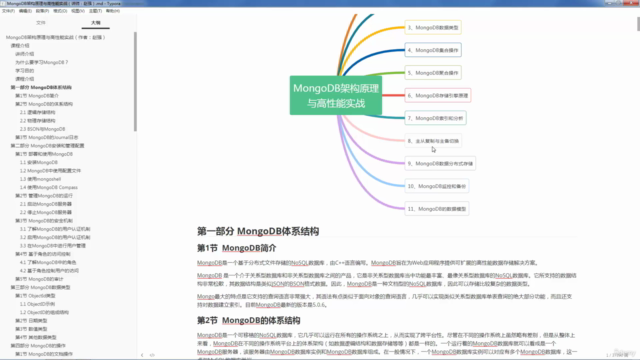640x360 pixels.
Task: Click mind map node 11、MongoDB的数据模型
Action: (437, 209)
